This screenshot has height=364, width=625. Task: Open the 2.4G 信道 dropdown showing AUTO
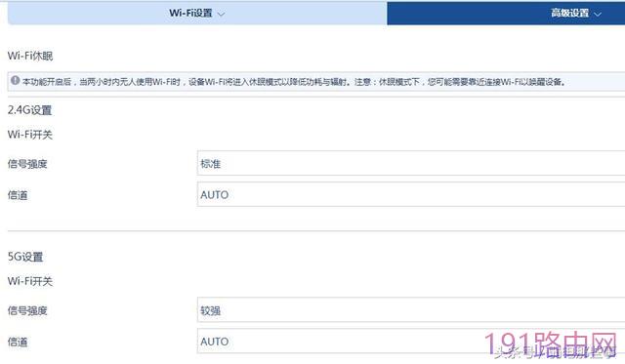(411, 194)
